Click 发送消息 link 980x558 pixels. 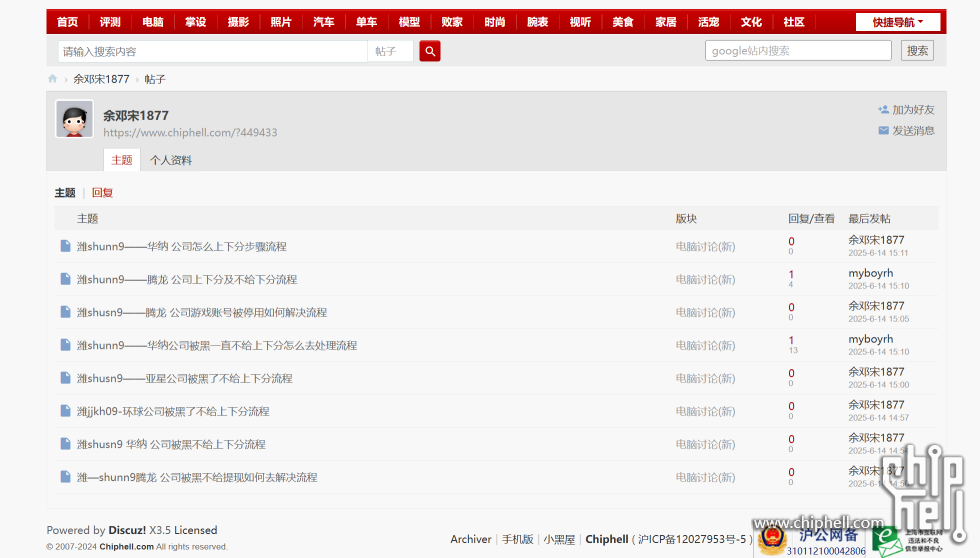913,131
